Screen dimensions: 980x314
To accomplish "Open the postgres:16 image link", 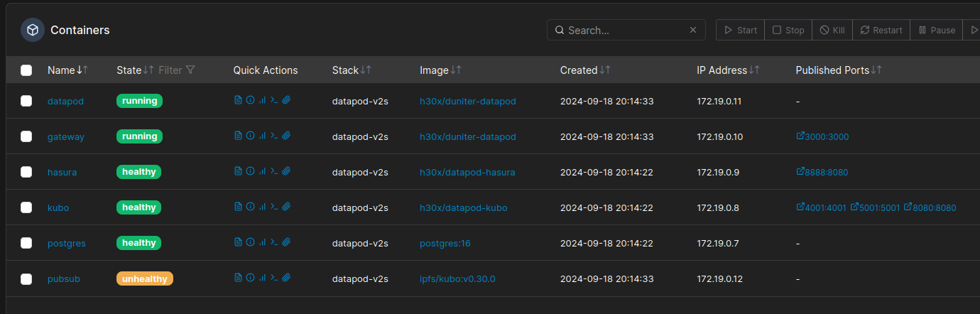I will pyautogui.click(x=445, y=243).
